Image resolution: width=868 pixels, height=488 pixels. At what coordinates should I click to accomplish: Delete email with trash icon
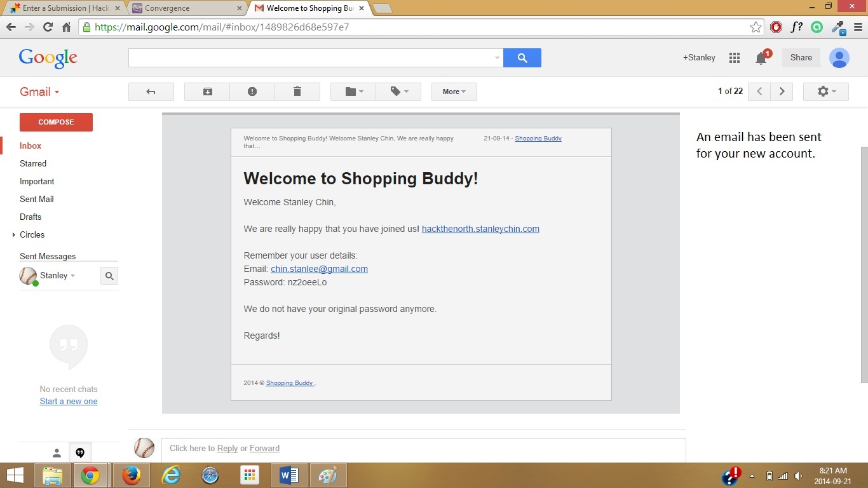point(297,91)
